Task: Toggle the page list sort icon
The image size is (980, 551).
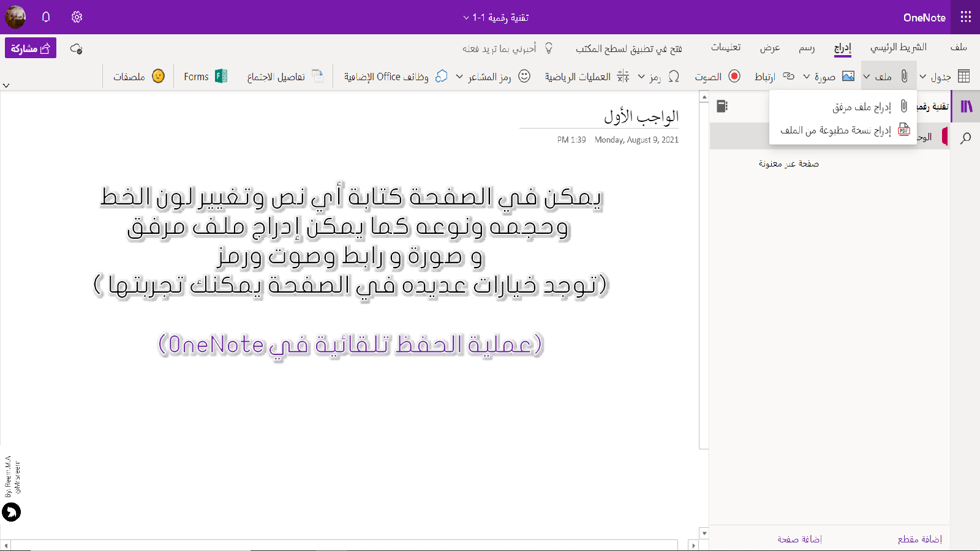Action: click(x=722, y=107)
